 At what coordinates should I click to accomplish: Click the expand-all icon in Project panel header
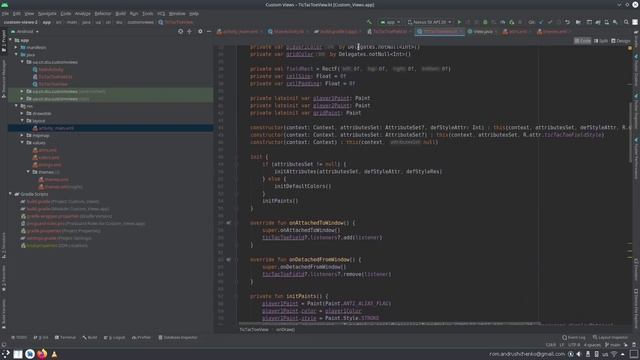189,31
